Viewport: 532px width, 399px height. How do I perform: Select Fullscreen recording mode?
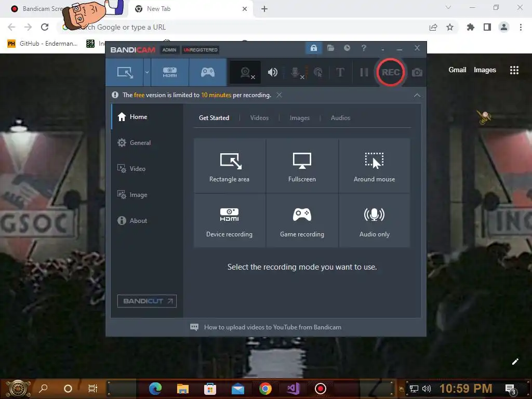coord(302,166)
